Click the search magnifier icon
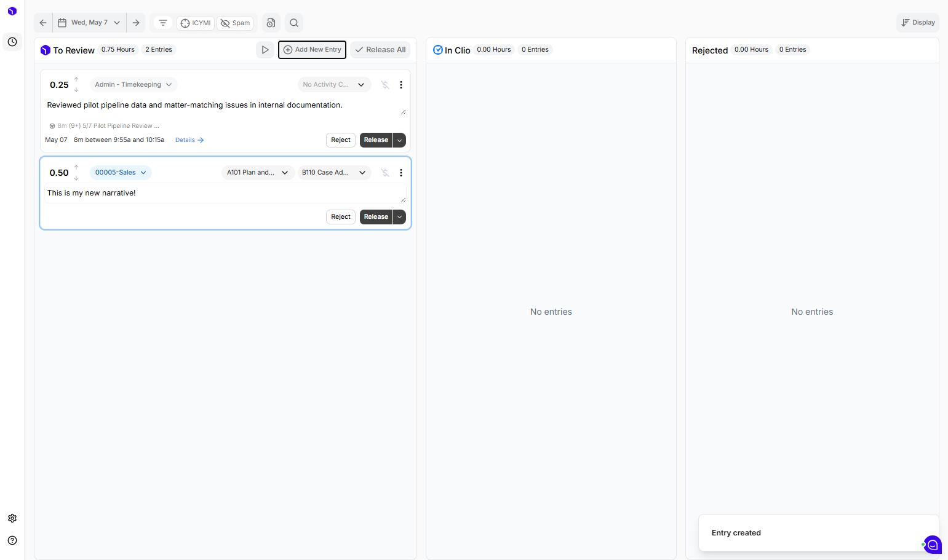The width and height of the screenshot is (948, 560). (x=294, y=23)
